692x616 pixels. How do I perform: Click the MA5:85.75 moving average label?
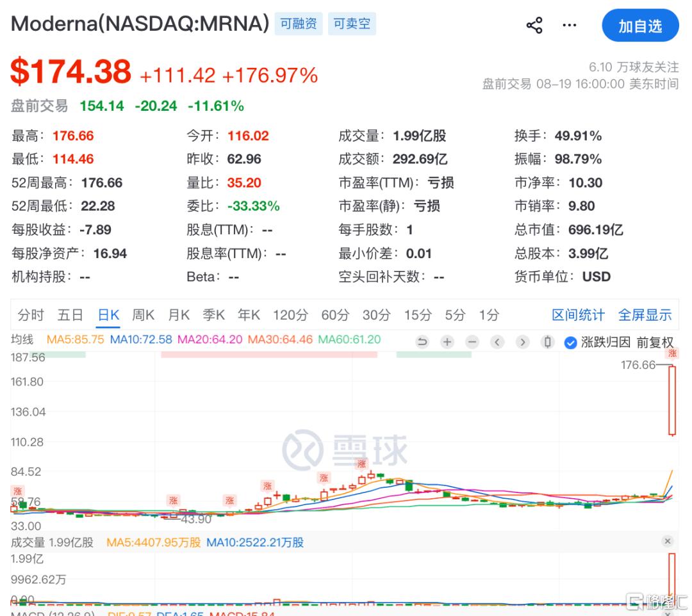pyautogui.click(x=75, y=339)
